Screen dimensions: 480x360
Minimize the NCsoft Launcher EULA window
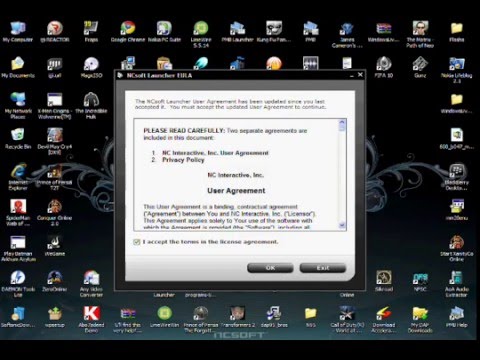click(352, 76)
